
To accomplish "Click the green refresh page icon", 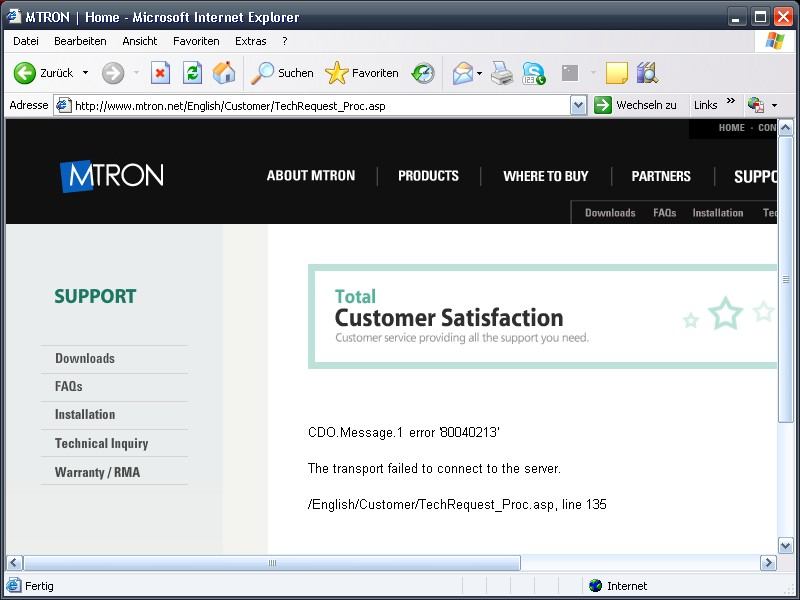I will pos(192,73).
